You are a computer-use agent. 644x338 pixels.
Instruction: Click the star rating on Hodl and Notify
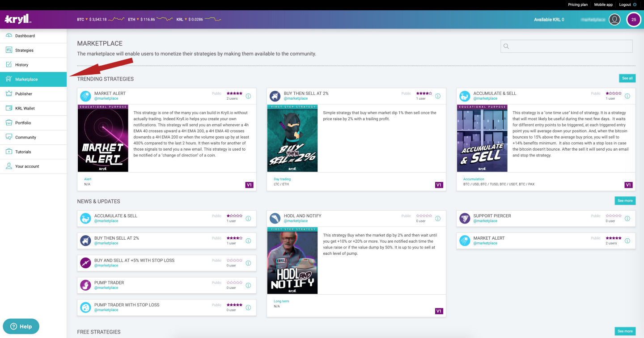[x=424, y=215]
